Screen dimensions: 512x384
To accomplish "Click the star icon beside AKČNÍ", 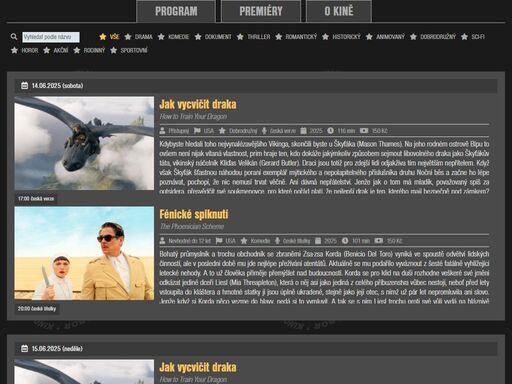I will (x=47, y=50).
